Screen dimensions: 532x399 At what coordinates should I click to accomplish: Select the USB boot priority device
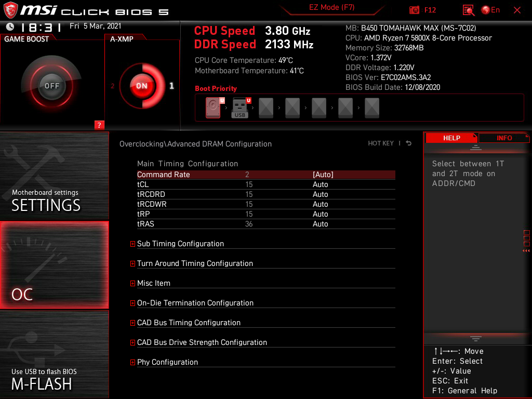click(x=240, y=108)
